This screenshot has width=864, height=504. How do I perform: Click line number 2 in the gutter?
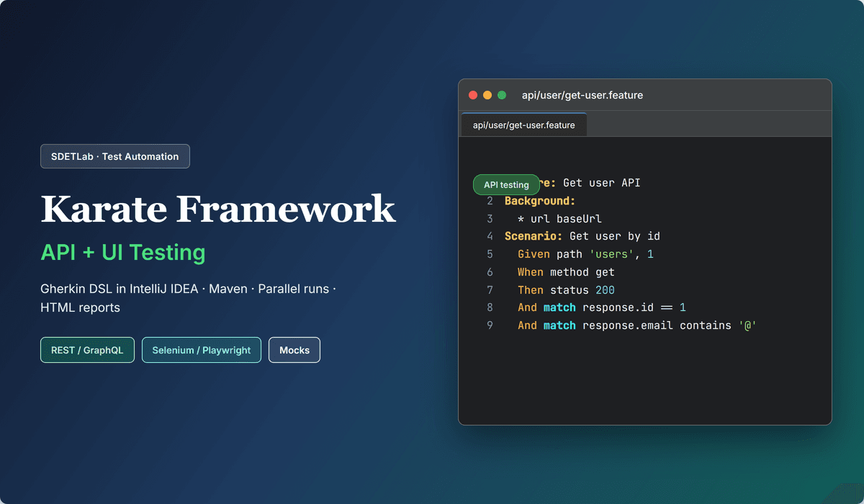[x=490, y=201]
